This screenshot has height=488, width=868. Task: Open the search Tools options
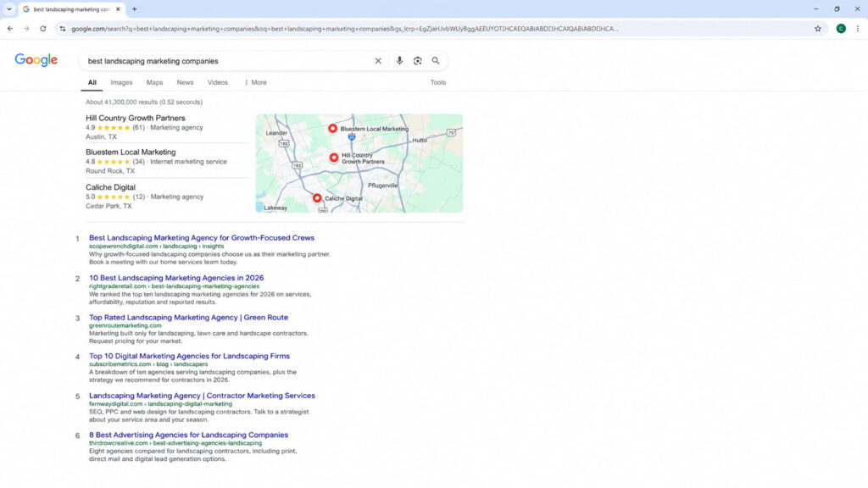[438, 82]
